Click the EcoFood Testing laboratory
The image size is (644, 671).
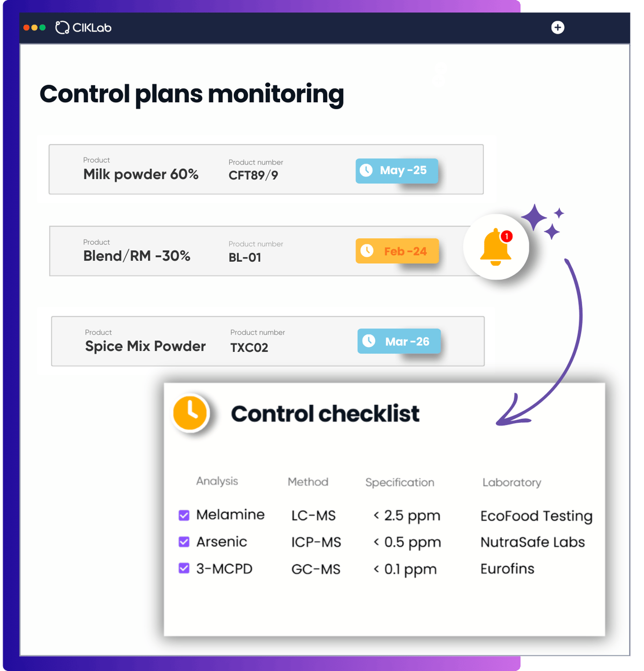pos(536,516)
